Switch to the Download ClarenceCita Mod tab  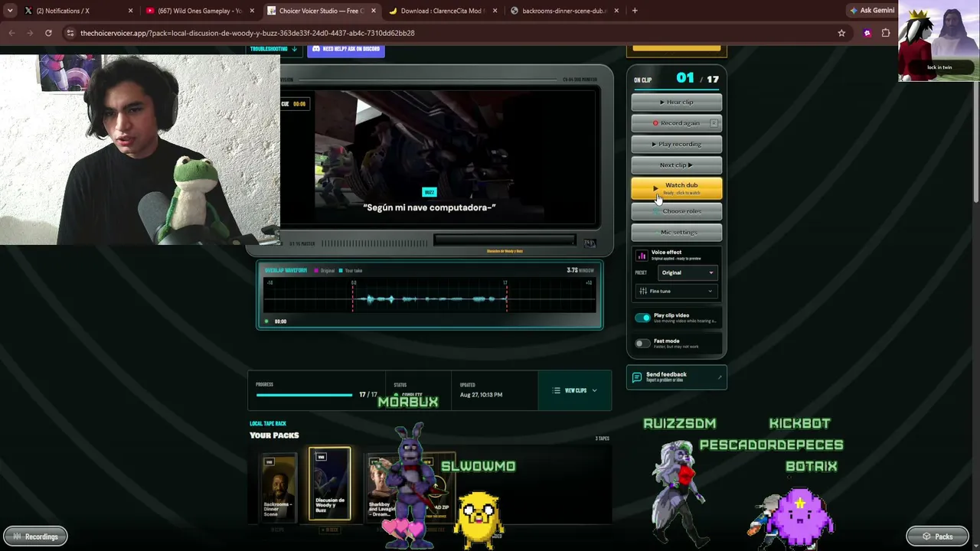(x=444, y=11)
